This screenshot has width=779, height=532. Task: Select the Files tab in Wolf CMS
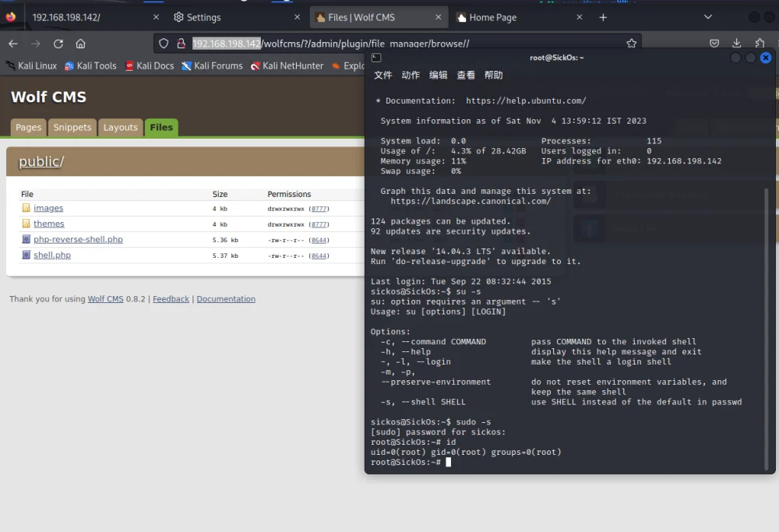click(x=161, y=128)
